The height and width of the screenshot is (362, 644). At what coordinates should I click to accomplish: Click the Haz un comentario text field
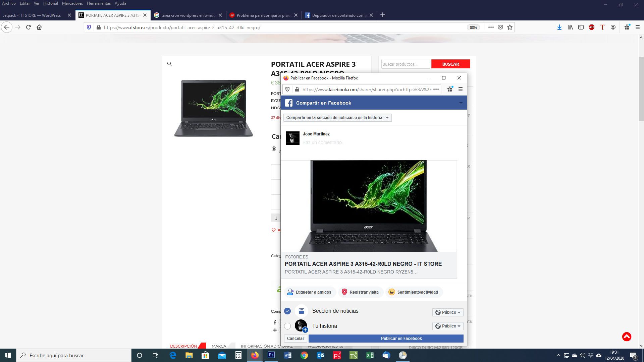[324, 142]
